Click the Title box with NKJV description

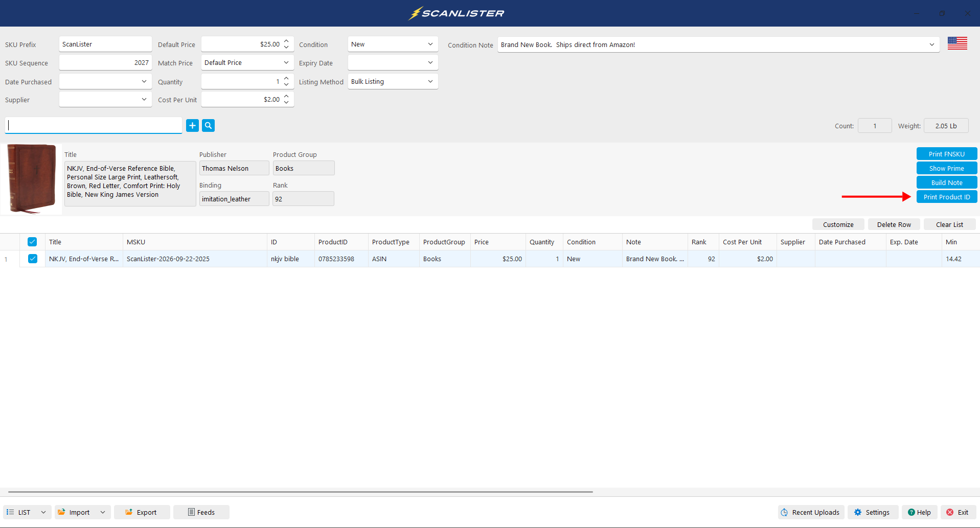[130, 183]
